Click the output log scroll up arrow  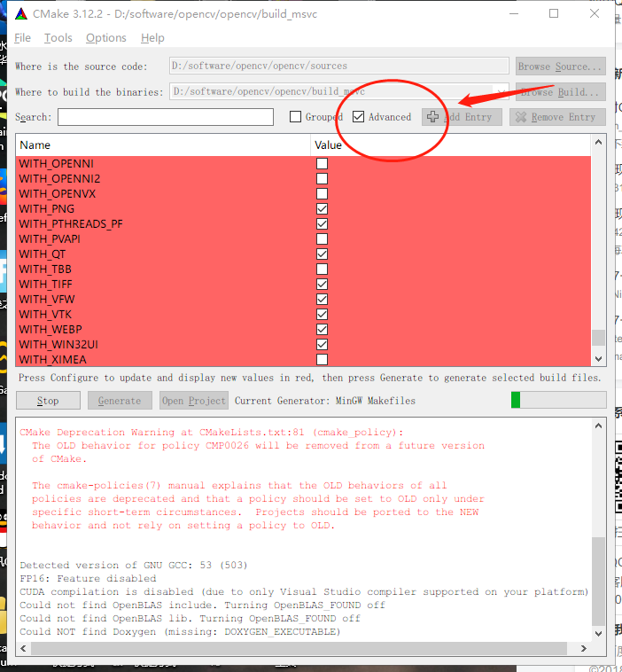coord(598,426)
